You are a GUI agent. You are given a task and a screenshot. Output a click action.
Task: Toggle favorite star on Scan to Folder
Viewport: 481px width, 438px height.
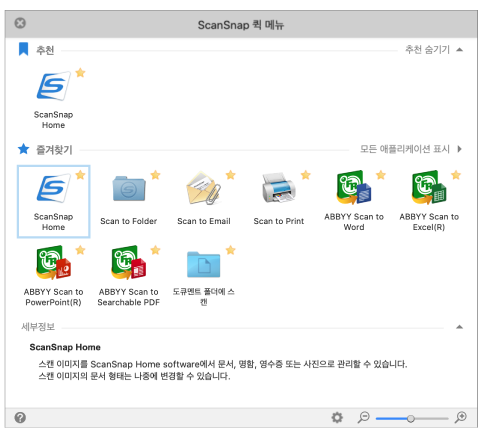click(155, 175)
